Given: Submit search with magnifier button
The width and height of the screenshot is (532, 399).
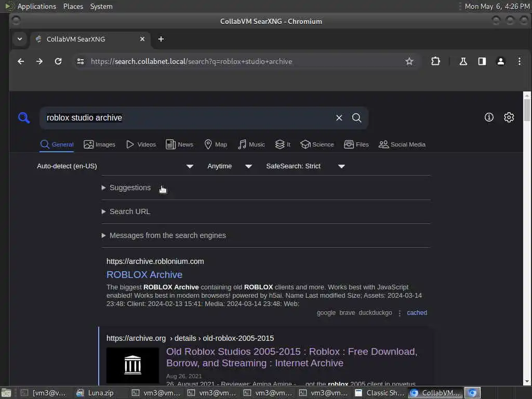Looking at the screenshot, I should (356, 118).
